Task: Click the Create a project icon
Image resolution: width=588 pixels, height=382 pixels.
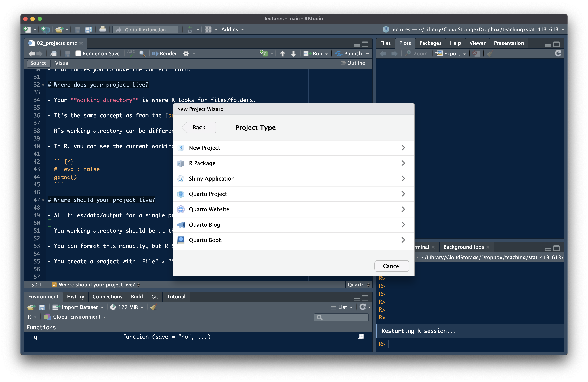Action: click(45, 30)
